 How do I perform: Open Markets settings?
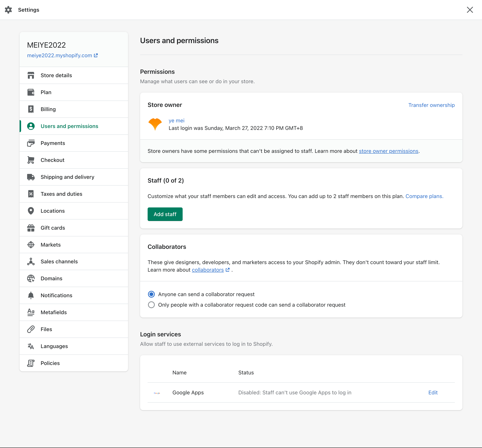[x=74, y=245]
